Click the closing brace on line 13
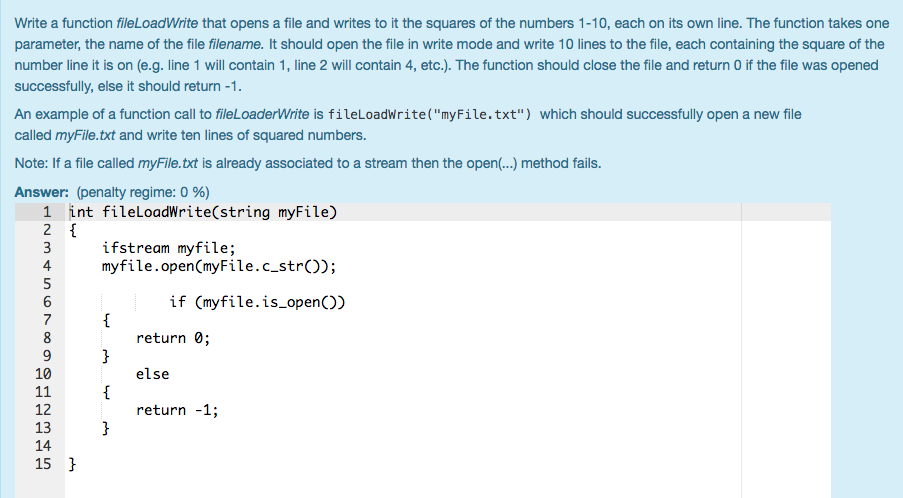This screenshot has height=498, width=903. (x=106, y=428)
